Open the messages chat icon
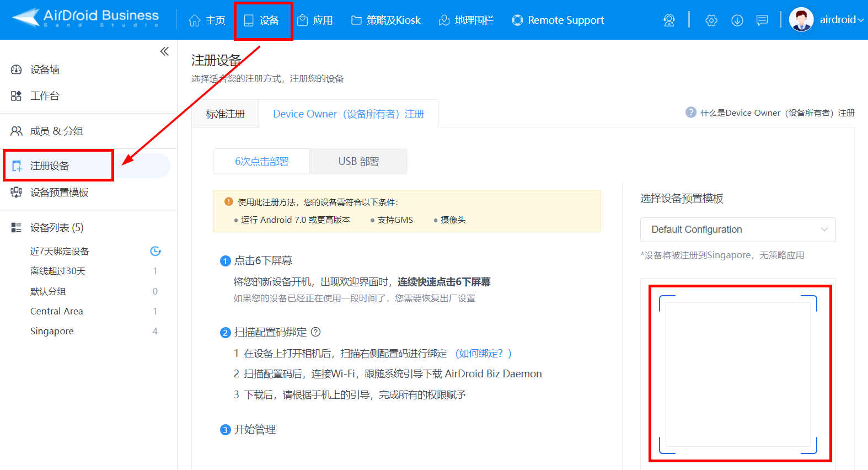This screenshot has width=868, height=470. click(762, 20)
